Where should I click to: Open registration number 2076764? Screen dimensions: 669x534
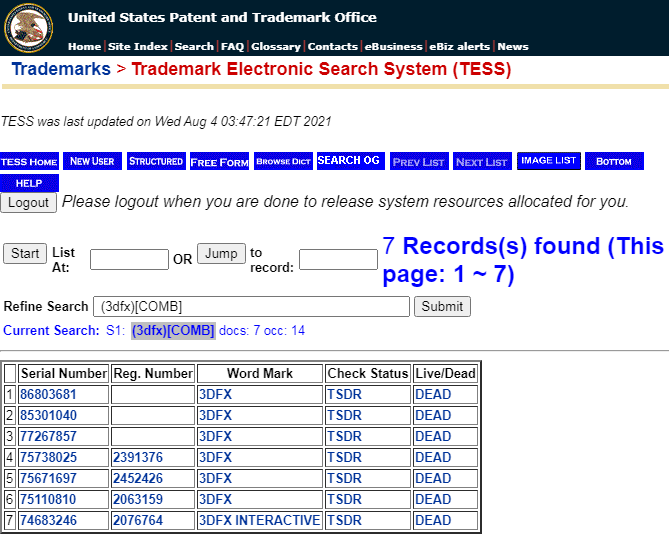point(138,520)
